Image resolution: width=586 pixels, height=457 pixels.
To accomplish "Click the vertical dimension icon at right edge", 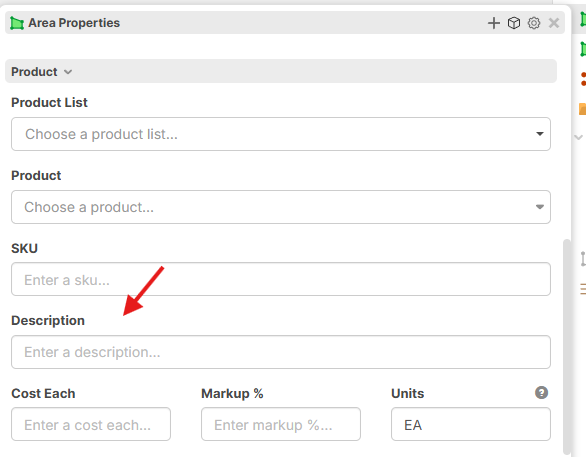I will pyautogui.click(x=583, y=259).
